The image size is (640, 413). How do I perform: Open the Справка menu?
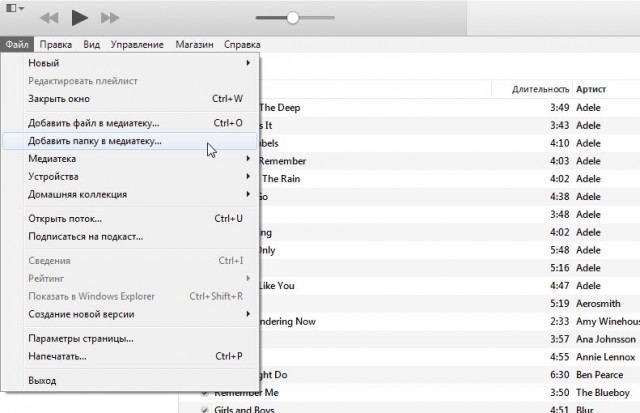point(242,44)
